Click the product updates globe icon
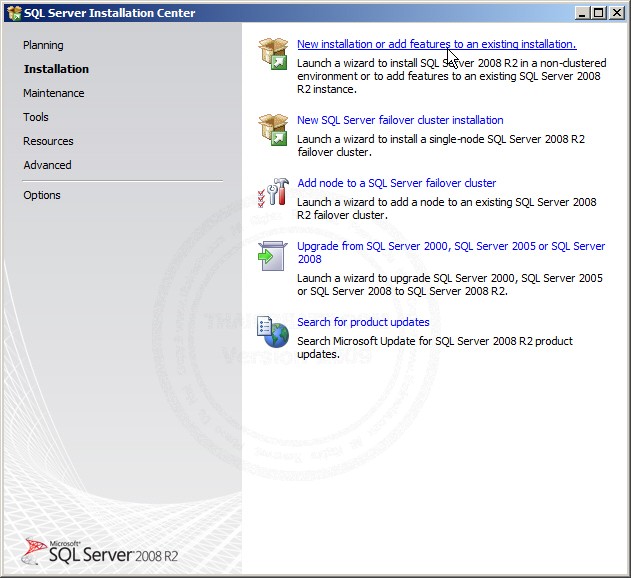The width and height of the screenshot is (631, 578). click(x=273, y=332)
